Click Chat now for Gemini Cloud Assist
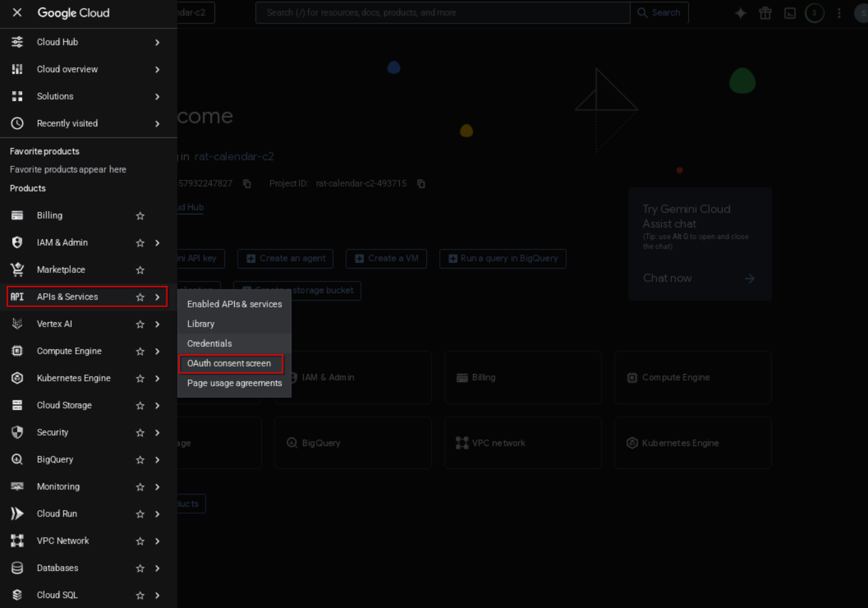The height and width of the screenshot is (608, 868). click(699, 278)
